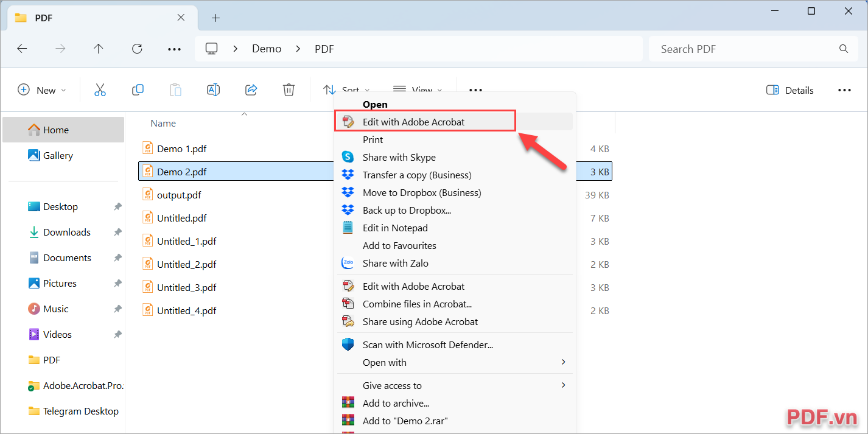Image resolution: width=868 pixels, height=434 pixels.
Task: Select Home in the sidebar
Action: click(x=63, y=130)
